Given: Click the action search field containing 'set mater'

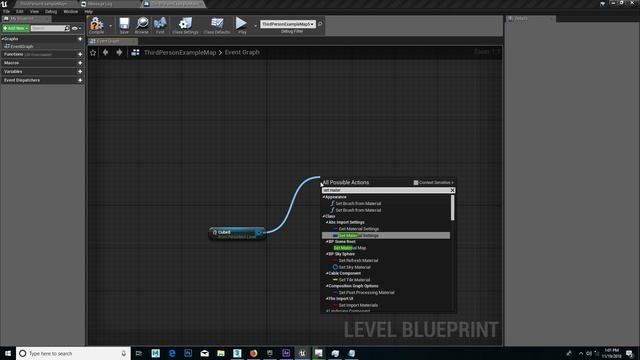Looking at the screenshot, I should pyautogui.click(x=386, y=190).
